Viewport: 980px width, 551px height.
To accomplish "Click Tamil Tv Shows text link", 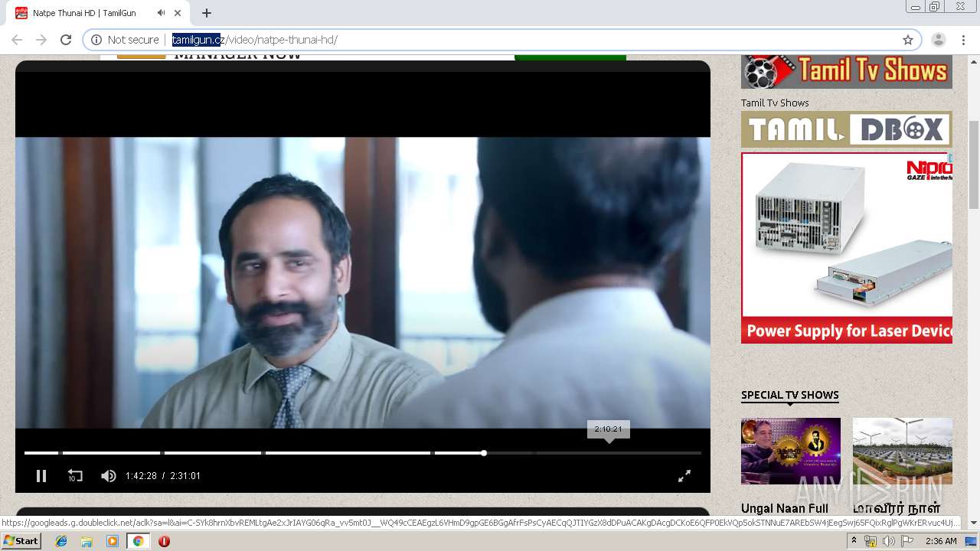I will click(x=775, y=103).
